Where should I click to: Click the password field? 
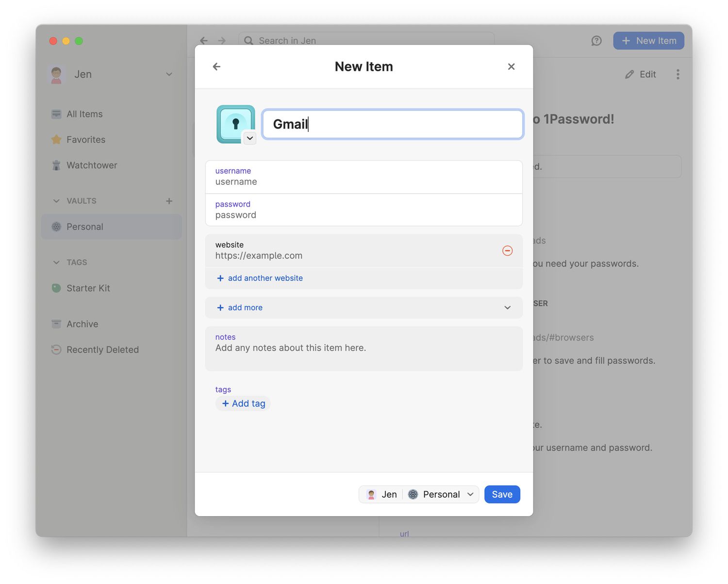tap(364, 210)
